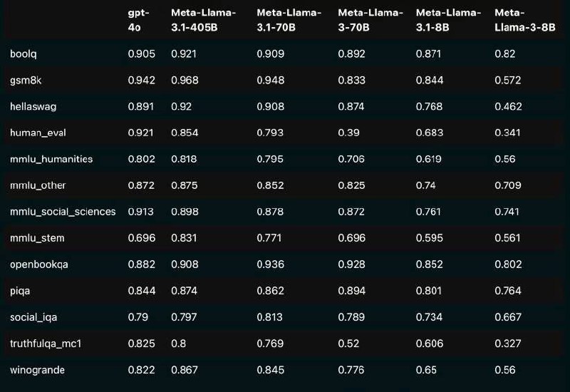Click the hellaswag row label

33,106
